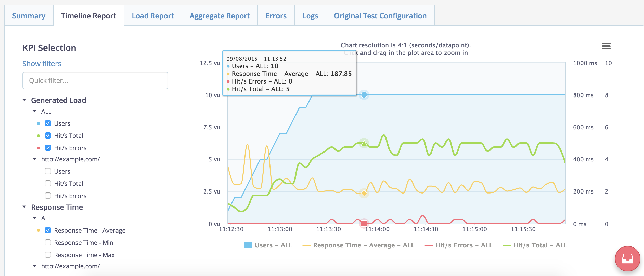Uncheck the ALL Users checkbox
The height and width of the screenshot is (276, 644).
(x=48, y=123)
